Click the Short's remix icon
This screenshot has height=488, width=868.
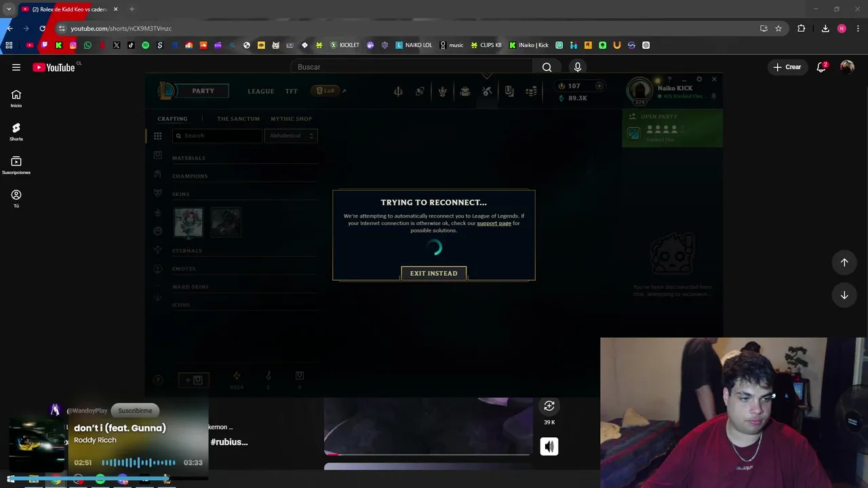pos(549,406)
